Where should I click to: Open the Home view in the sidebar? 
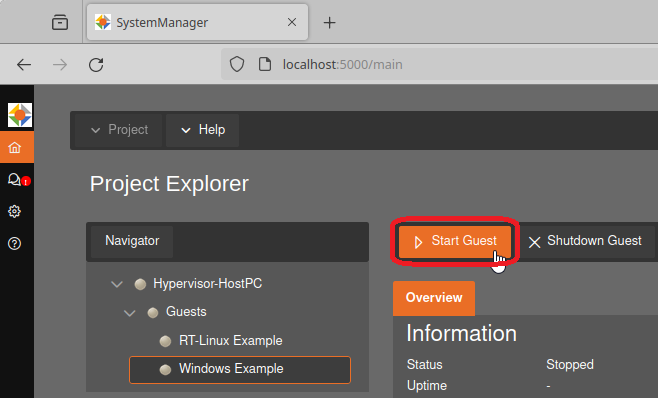pyautogui.click(x=17, y=147)
